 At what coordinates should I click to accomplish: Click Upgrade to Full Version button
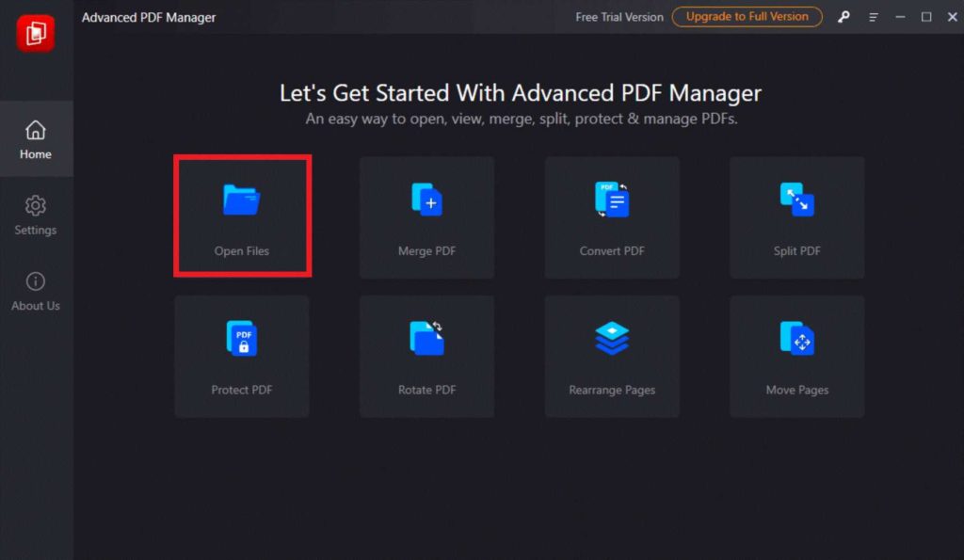point(747,17)
